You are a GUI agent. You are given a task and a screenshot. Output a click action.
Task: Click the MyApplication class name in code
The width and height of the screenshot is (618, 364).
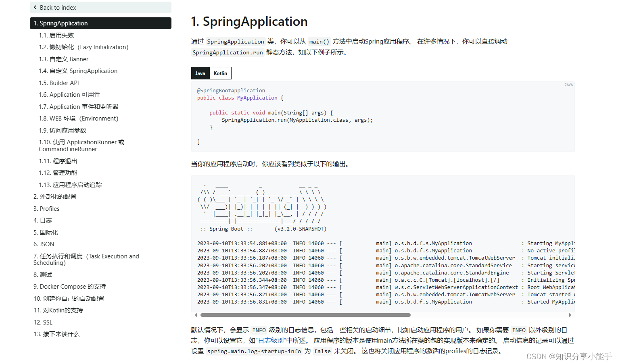tap(257, 98)
